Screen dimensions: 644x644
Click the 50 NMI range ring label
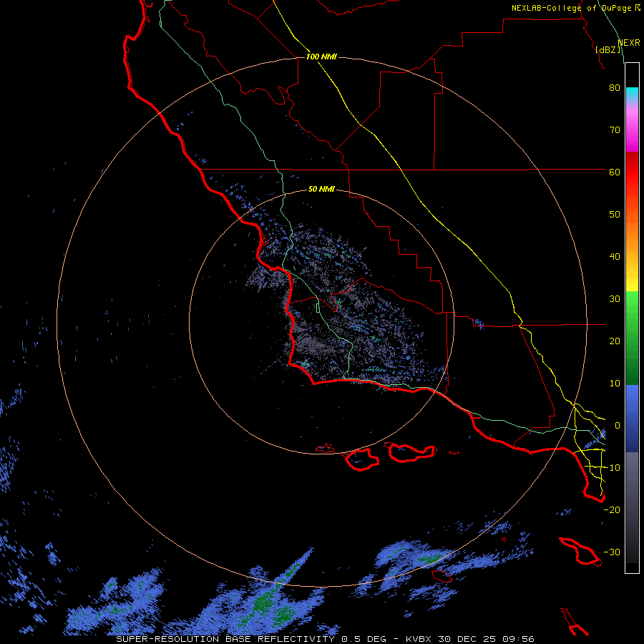point(321,189)
